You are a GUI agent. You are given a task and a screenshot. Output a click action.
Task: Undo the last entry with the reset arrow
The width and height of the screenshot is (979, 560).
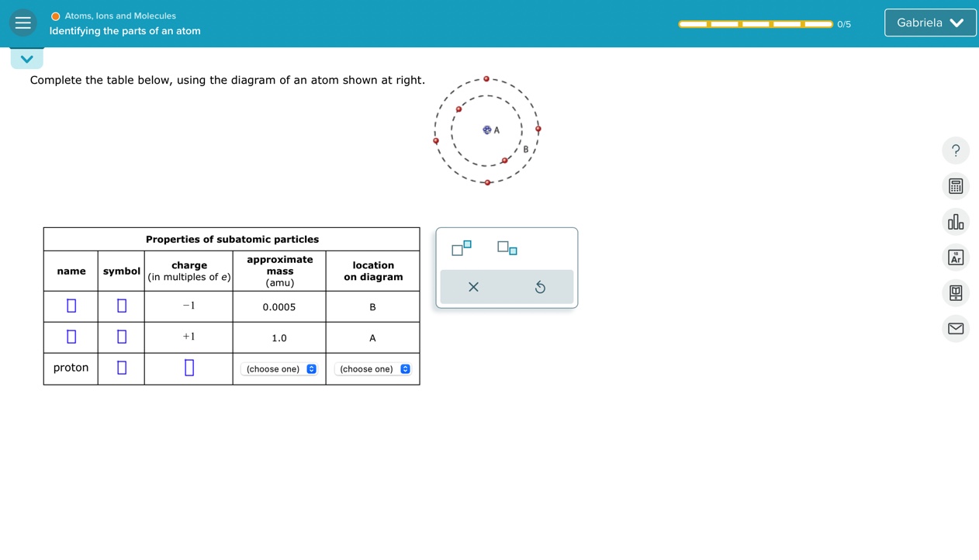click(x=540, y=287)
